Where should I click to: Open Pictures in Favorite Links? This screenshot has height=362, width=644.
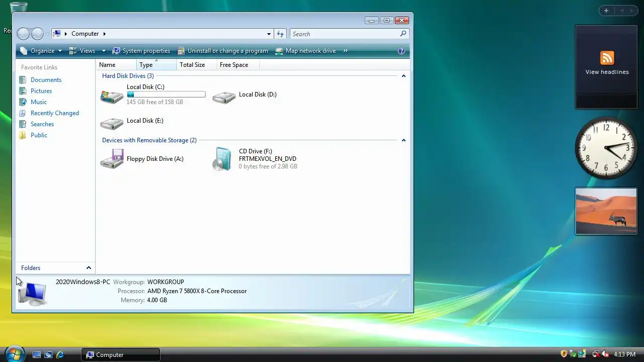point(41,91)
